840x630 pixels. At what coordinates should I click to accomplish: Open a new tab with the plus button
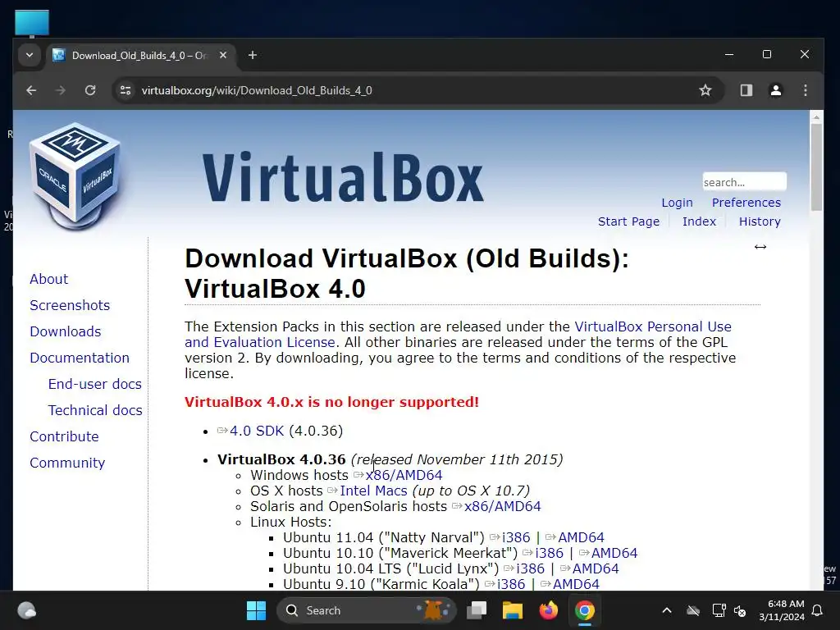(253, 55)
